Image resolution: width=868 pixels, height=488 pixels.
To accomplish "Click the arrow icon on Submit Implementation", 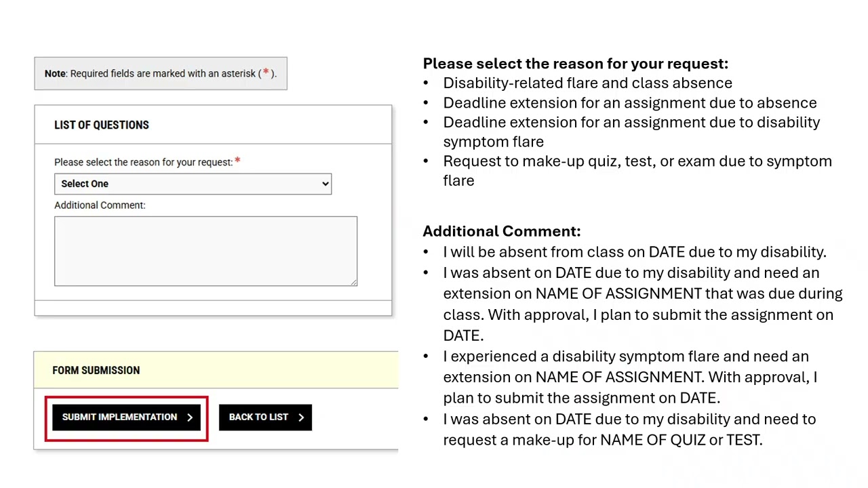I will pos(190,418).
